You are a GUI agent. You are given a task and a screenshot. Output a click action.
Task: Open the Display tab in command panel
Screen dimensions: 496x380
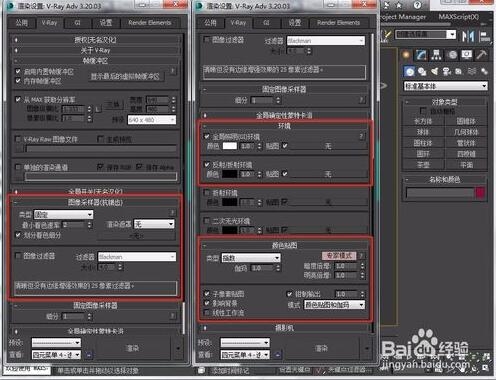467,55
